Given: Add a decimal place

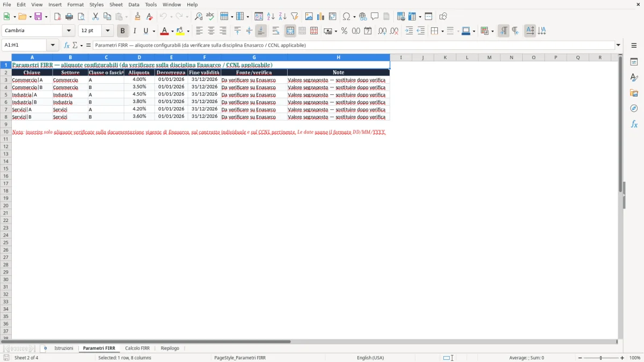Looking at the screenshot, I should click(x=382, y=31).
